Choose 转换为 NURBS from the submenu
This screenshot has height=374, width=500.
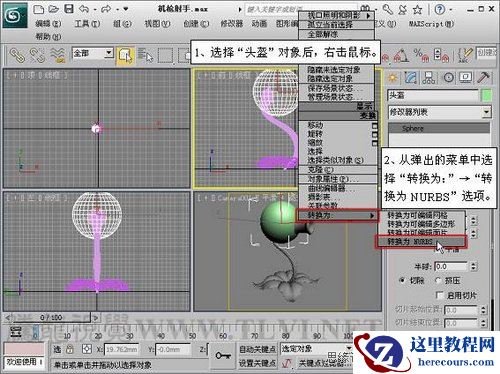421,242
